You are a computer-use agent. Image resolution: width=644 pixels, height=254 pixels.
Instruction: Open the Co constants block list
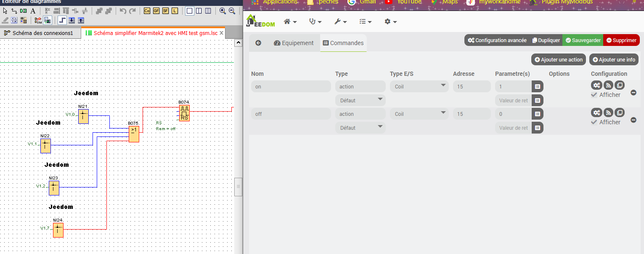(x=147, y=11)
